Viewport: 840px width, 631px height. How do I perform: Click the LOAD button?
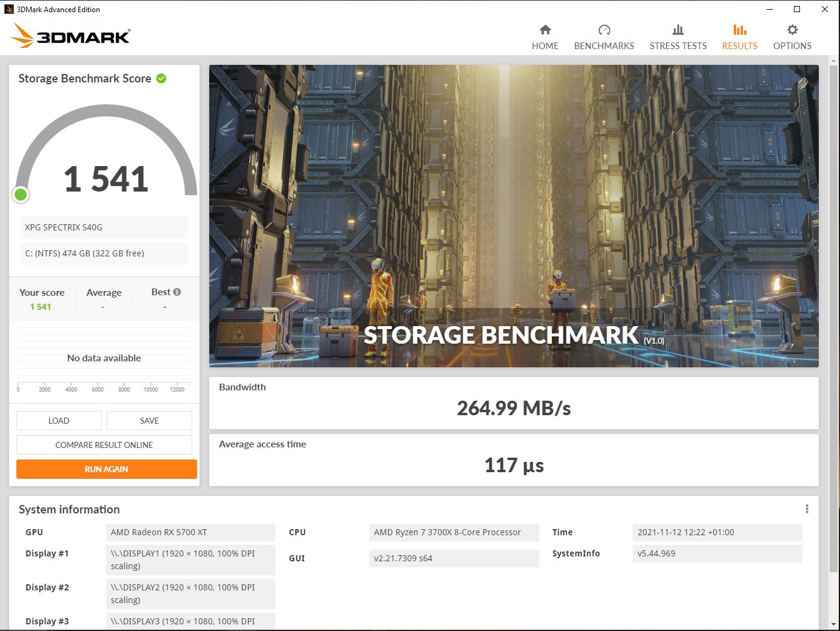coord(59,421)
